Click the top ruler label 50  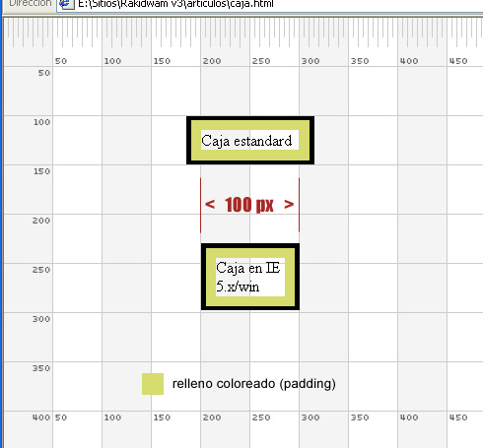(x=61, y=61)
